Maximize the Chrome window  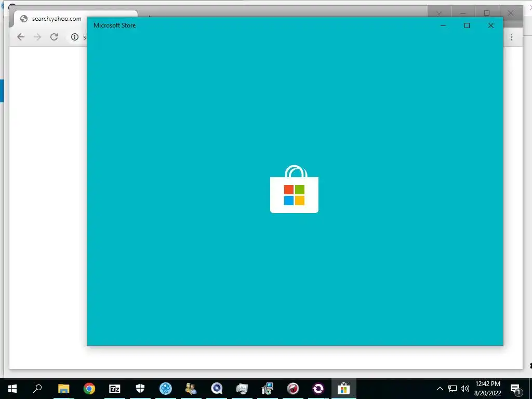click(x=486, y=13)
